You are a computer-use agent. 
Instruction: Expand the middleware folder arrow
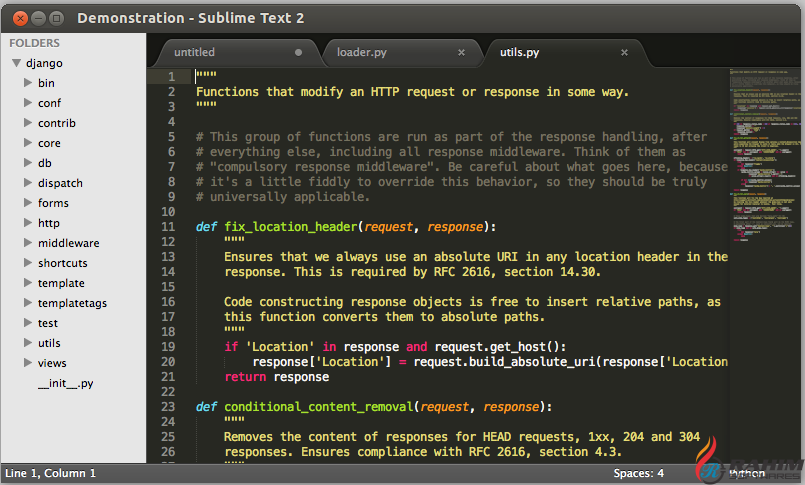coord(28,243)
